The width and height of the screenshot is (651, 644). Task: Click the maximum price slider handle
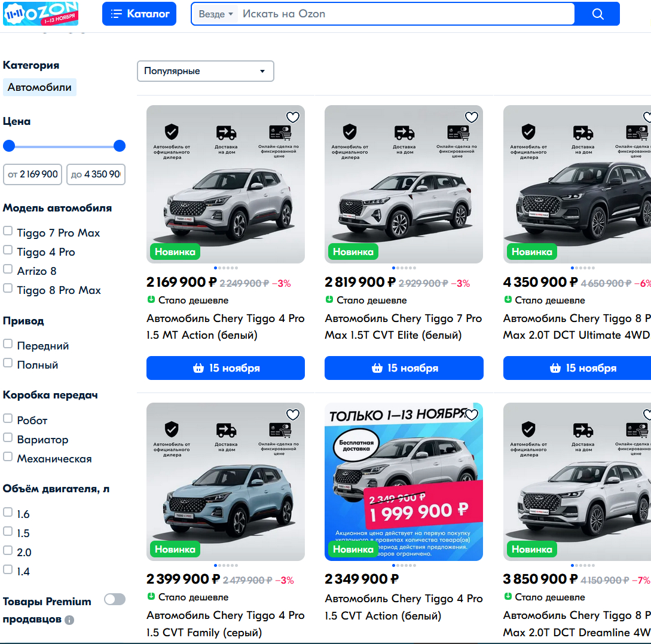pyautogui.click(x=120, y=146)
